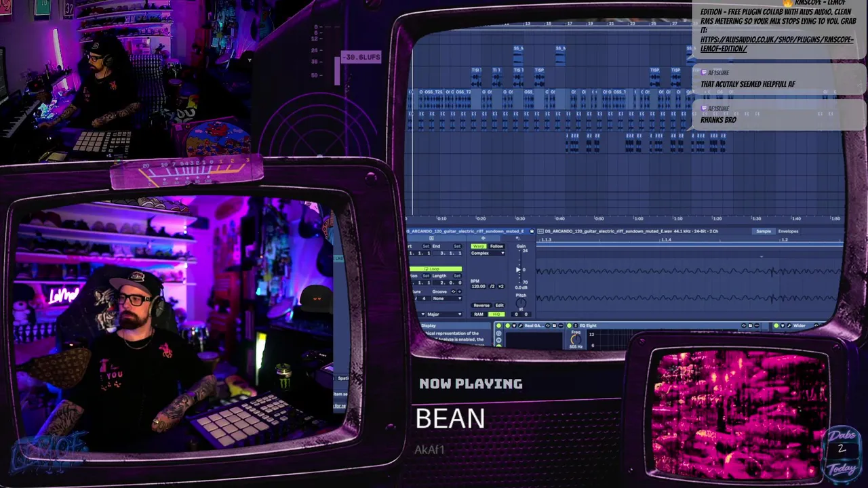
Task: Toggle the Warp button in clip view
Action: coord(479,246)
